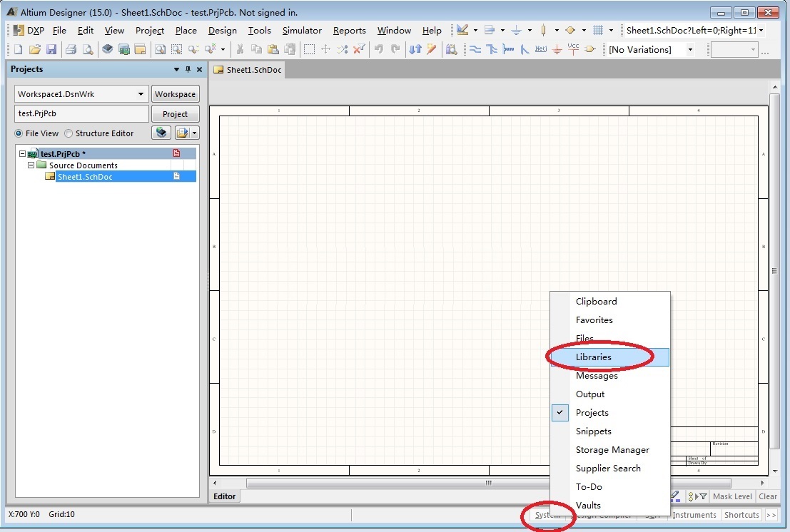Viewport: 790px width, 532px height.
Task: Click the Workspace button
Action: click(x=175, y=94)
